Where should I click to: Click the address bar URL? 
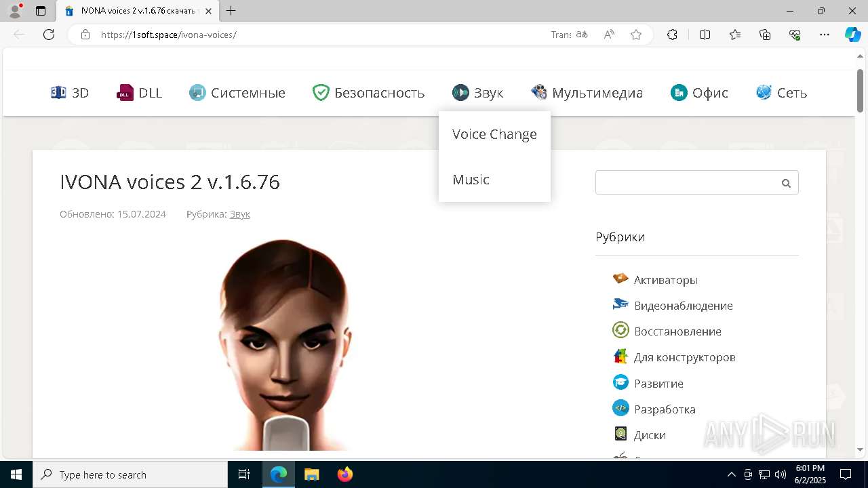pyautogui.click(x=169, y=35)
